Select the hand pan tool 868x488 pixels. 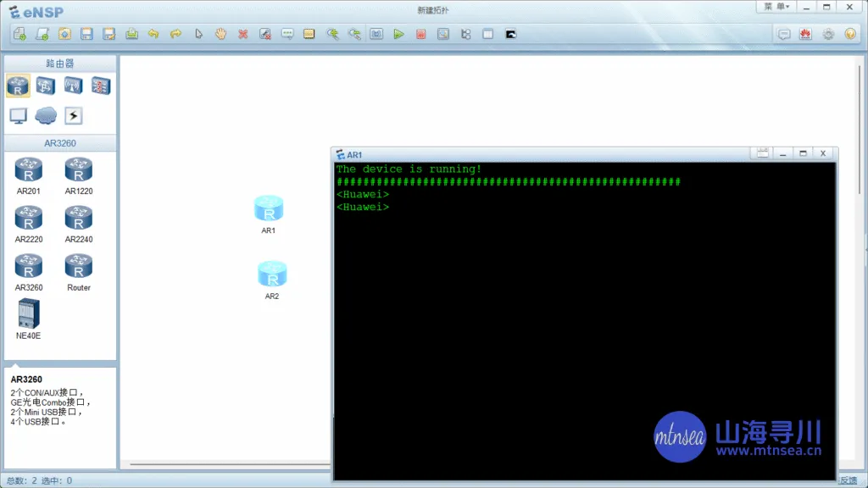tap(221, 34)
